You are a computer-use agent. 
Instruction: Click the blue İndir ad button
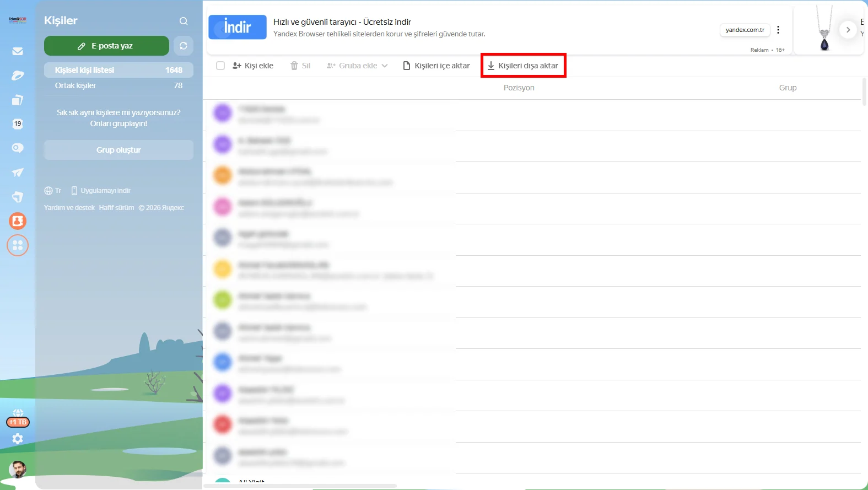point(238,27)
